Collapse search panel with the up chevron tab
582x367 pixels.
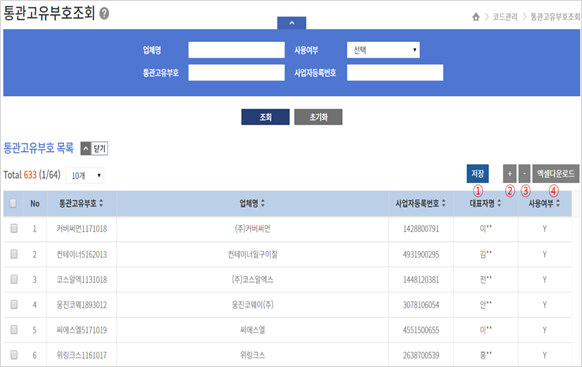click(292, 23)
